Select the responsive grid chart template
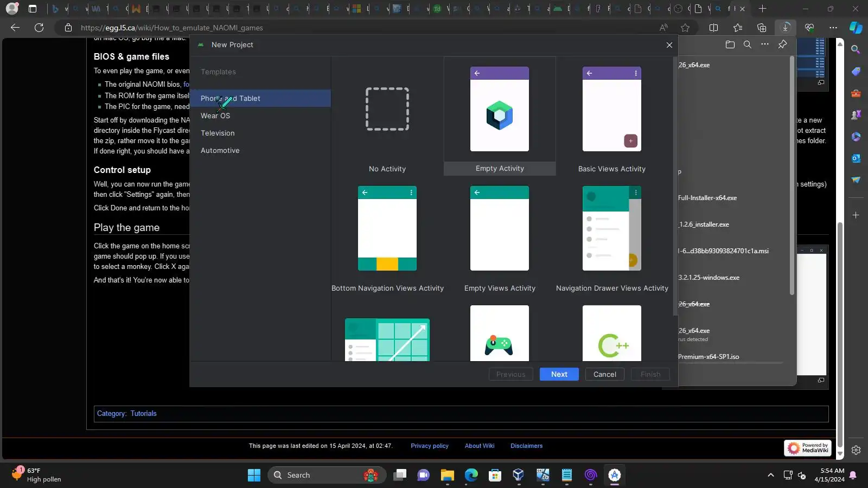This screenshot has width=868, height=488. [x=387, y=339]
